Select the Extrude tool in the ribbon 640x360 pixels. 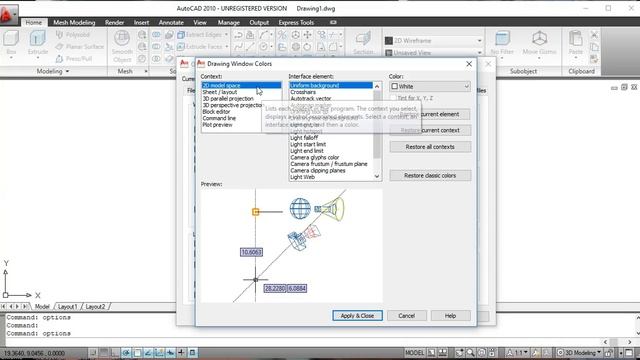38,43
